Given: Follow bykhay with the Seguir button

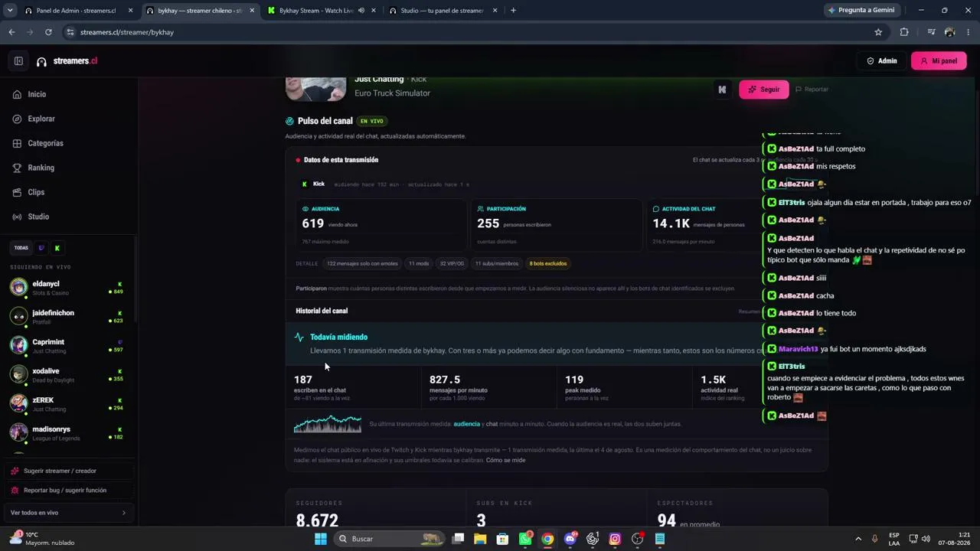Looking at the screenshot, I should (x=764, y=90).
